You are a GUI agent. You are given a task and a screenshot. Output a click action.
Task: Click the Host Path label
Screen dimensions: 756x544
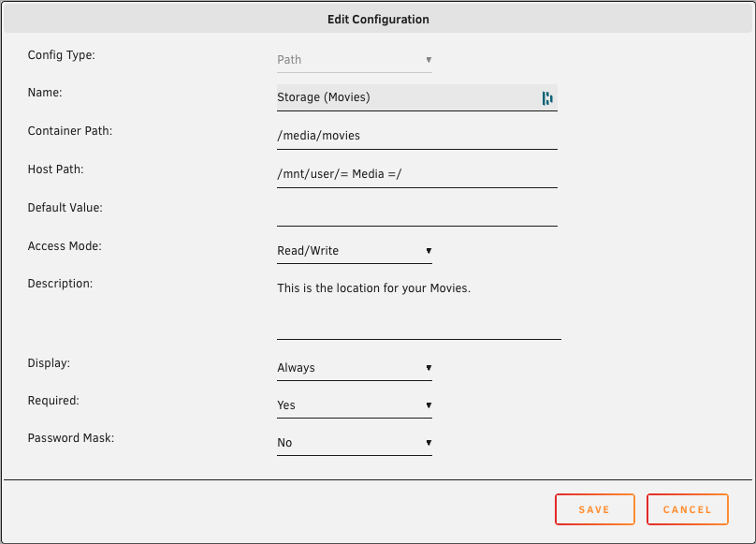[x=55, y=169]
